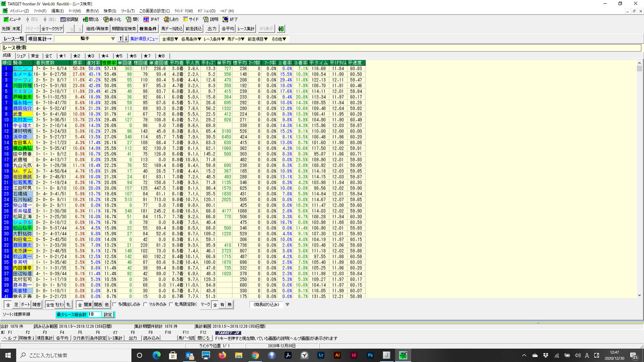This screenshot has width=644, height=362.
Task: Open the 簡易絞り込み dropdown arrow
Action: click(x=287, y=304)
